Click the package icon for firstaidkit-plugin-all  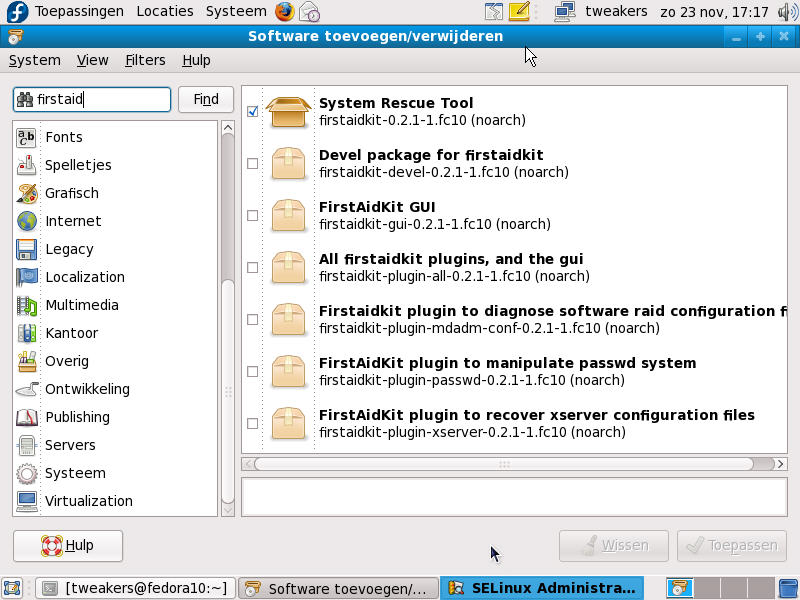click(288, 267)
